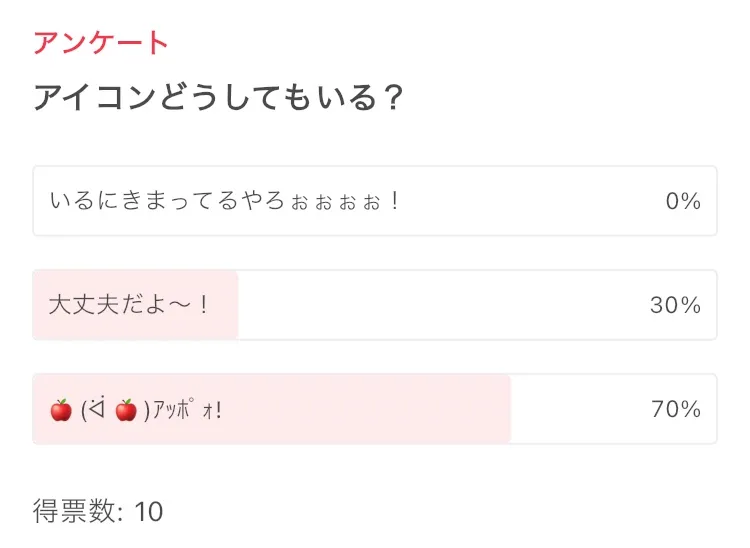Click the unfilled white part of 大丈夫だよ row

(440, 305)
